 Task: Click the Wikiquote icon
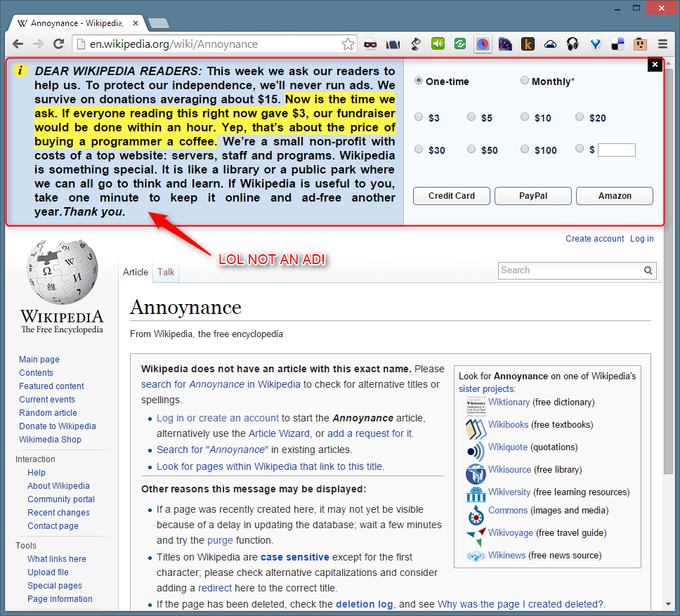click(476, 451)
